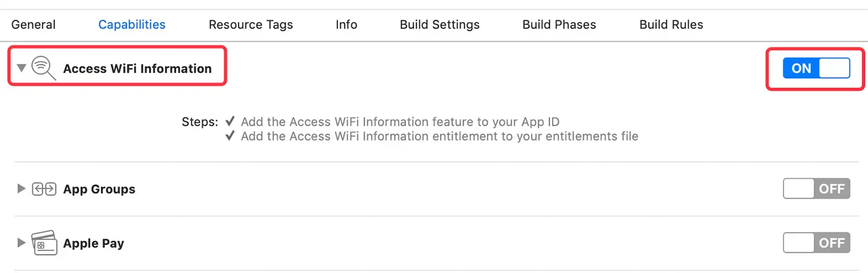Image resolution: width=868 pixels, height=273 pixels.
Task: Turn off the Access WiFi Information switch
Action: tap(816, 68)
